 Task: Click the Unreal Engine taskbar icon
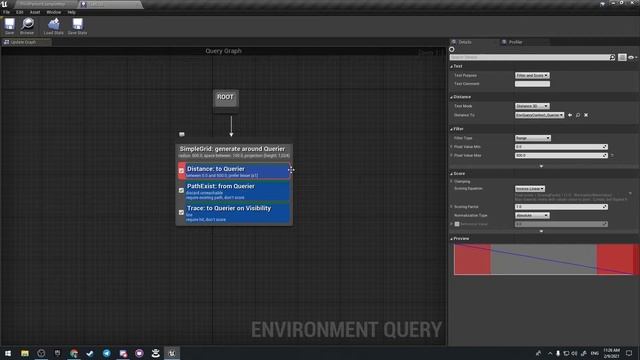pyautogui.click(x=172, y=353)
